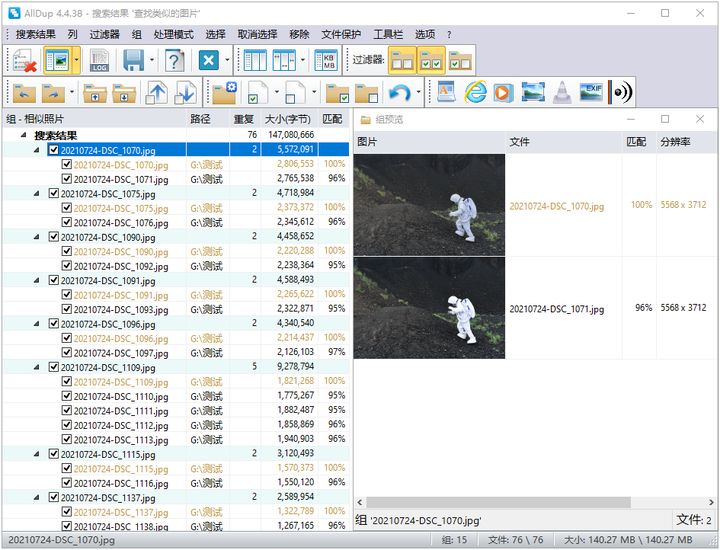Collapse the 20210724-DSC_1109.jpg group
720x550 pixels.
pyautogui.click(x=38, y=367)
